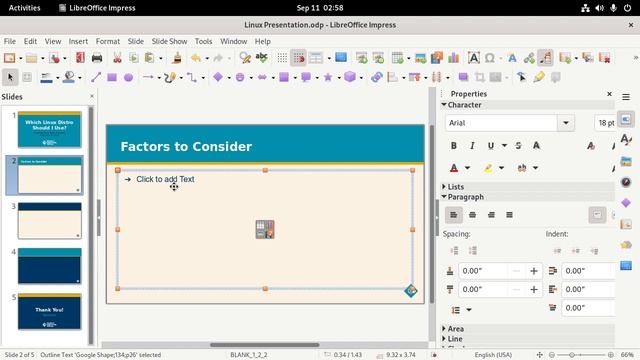Image resolution: width=640 pixels, height=360 pixels.
Task: Set paragraph alignment to left
Action: [453, 215]
